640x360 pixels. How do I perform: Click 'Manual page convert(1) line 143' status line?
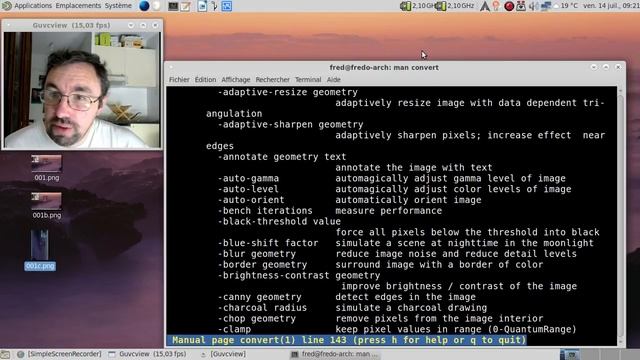(347, 340)
